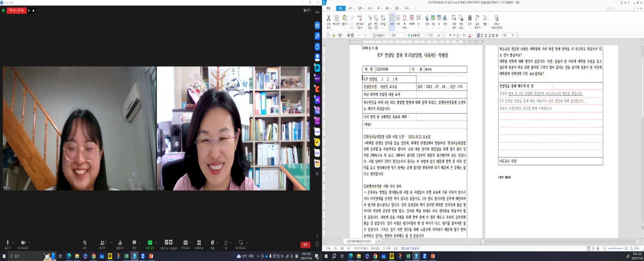The height and width of the screenshot is (261, 644).
Task: Open the participants panel in Zoom
Action: click(103, 243)
